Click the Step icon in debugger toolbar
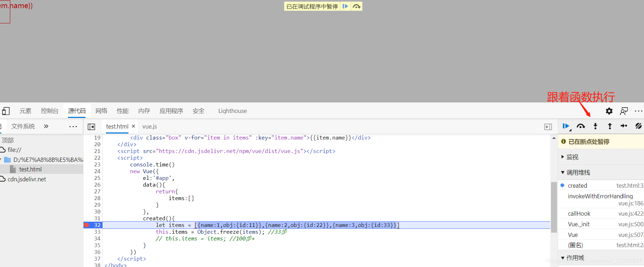 (x=624, y=126)
